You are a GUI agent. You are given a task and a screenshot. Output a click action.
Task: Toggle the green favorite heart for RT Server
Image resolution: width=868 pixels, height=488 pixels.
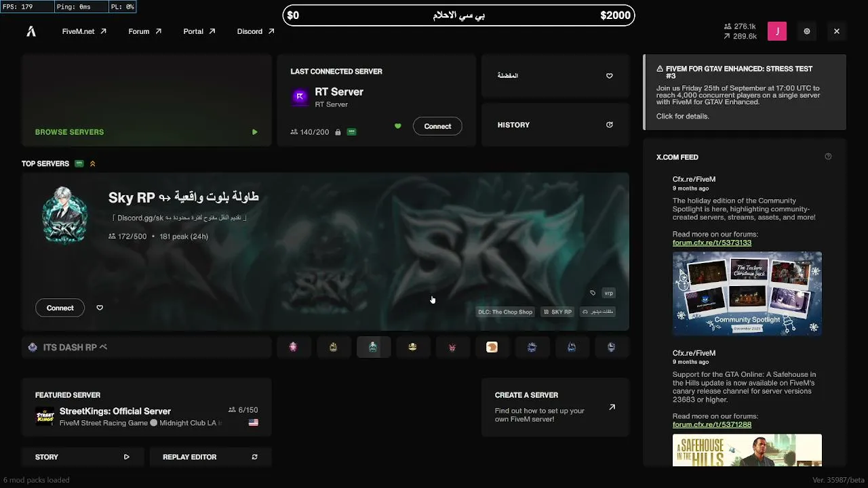[398, 126]
